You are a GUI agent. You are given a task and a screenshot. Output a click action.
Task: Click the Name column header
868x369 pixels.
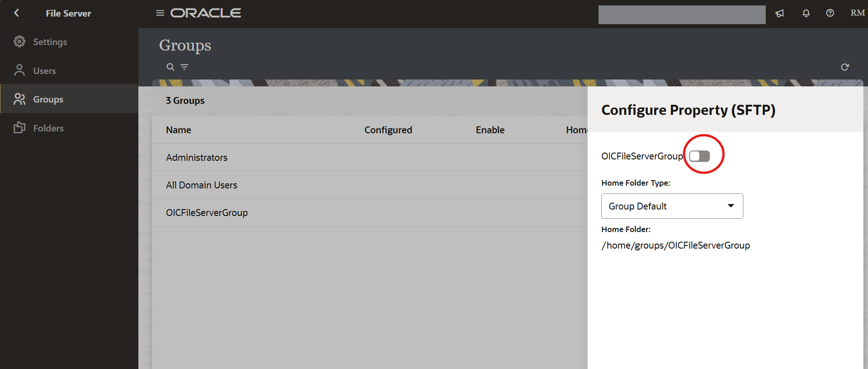point(178,130)
